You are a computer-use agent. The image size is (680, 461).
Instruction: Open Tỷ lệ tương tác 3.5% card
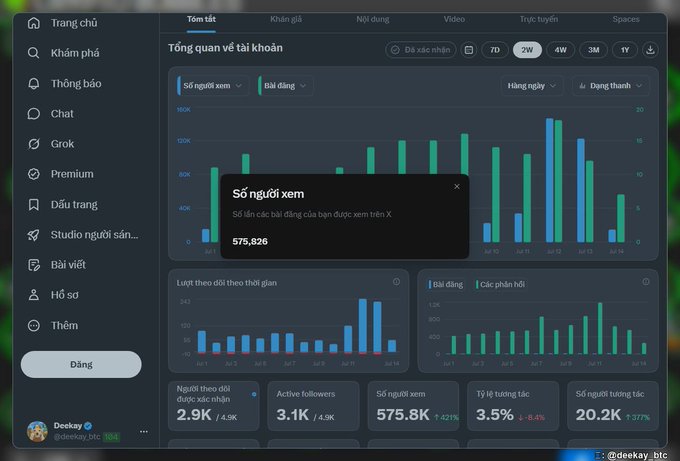tap(513, 406)
